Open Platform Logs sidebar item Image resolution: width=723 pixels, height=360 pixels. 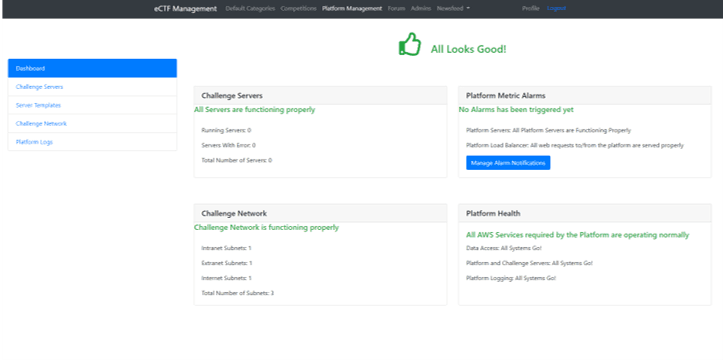92,142
